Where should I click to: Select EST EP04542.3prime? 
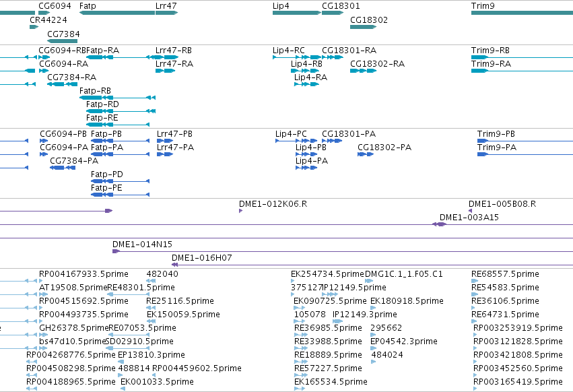click(x=404, y=341)
